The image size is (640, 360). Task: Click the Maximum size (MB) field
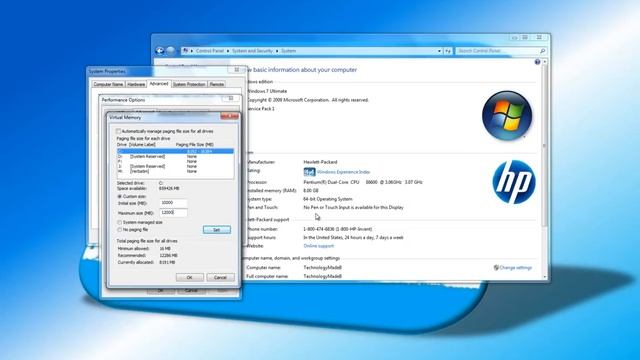pyautogui.click(x=173, y=213)
